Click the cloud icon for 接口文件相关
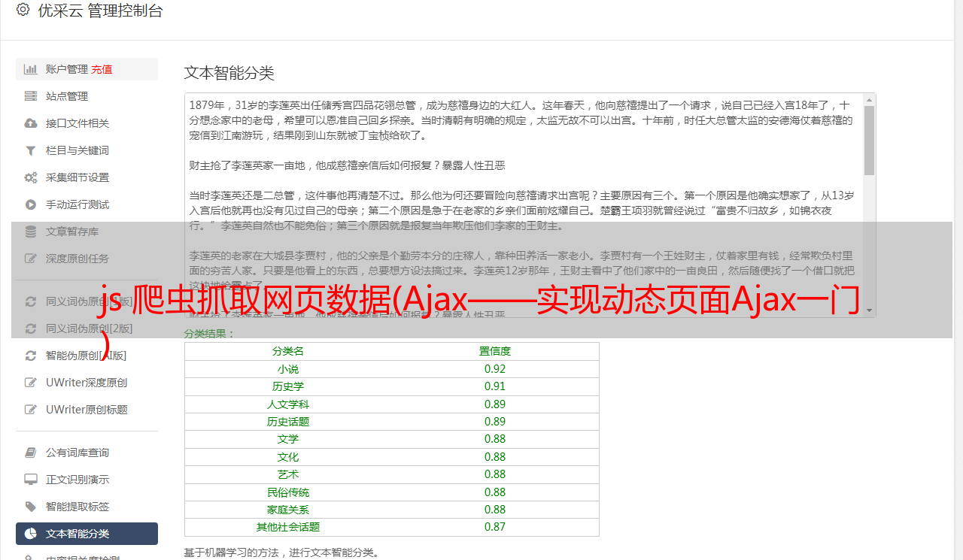The height and width of the screenshot is (560, 963). (x=31, y=123)
